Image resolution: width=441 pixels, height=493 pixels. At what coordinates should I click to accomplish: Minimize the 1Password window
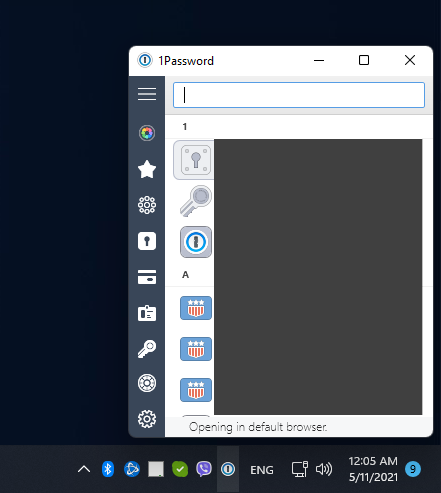(x=319, y=60)
